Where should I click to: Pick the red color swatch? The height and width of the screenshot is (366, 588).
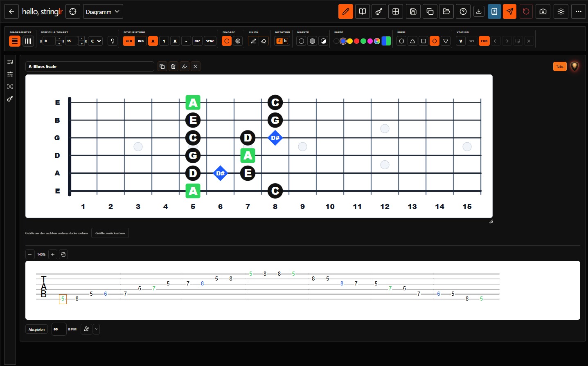tap(356, 41)
